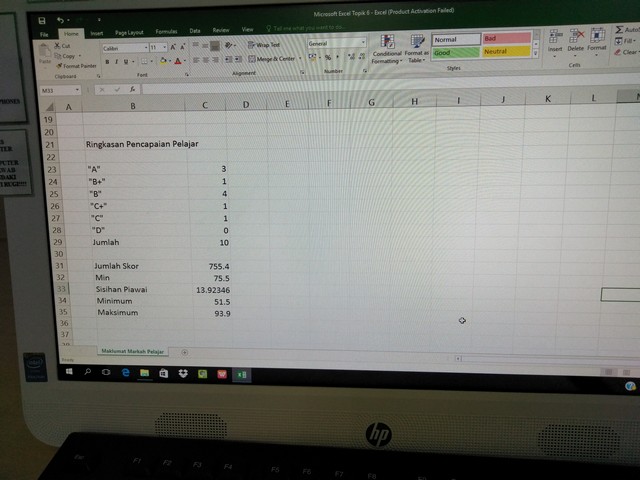Select the Maklumat Markah Pelajar sheet tab
Viewport: 640px width, 480px height.
tap(133, 352)
